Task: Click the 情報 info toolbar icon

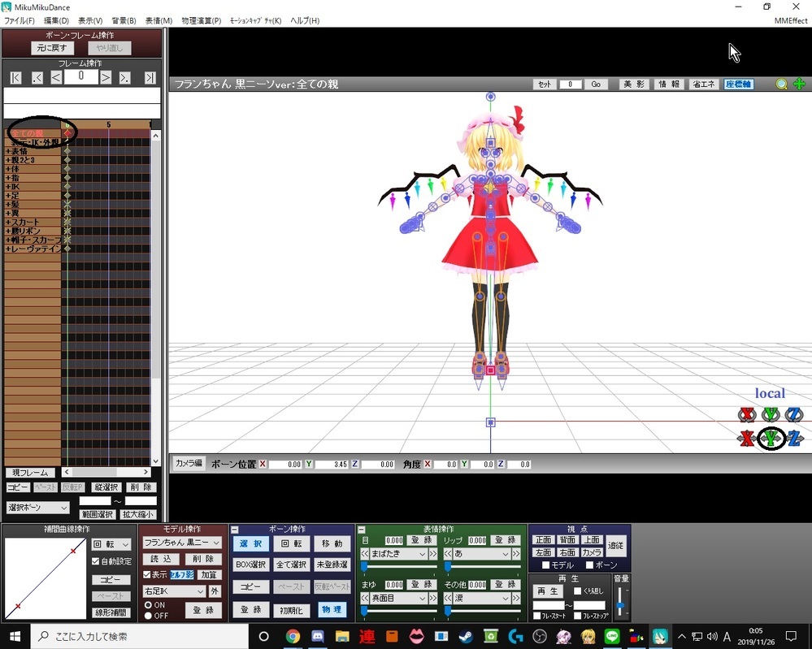Action: point(669,83)
